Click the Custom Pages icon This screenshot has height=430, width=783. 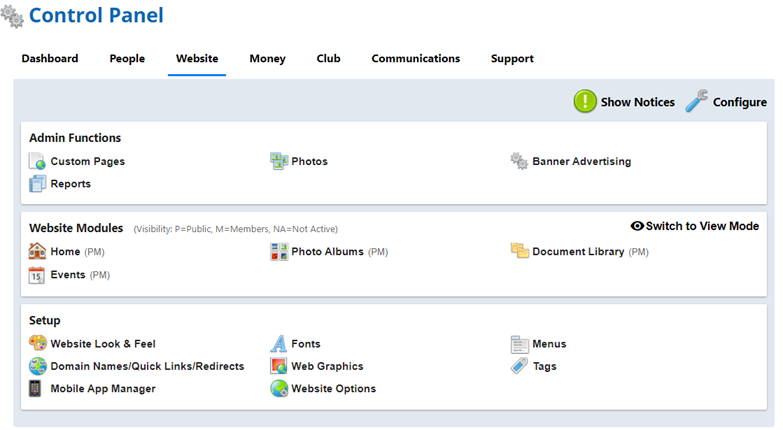[37, 162]
